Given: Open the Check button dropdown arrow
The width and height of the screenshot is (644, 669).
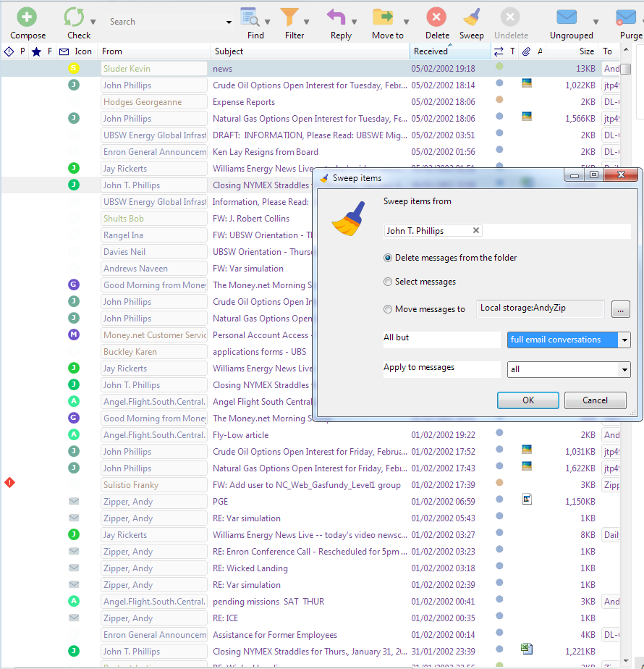Looking at the screenshot, I should (93, 22).
